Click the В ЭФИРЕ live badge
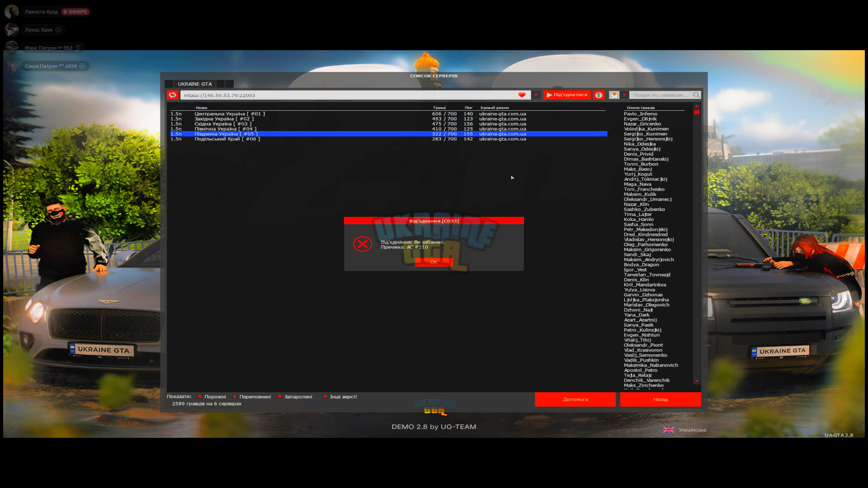The image size is (868, 488). pyautogui.click(x=75, y=12)
